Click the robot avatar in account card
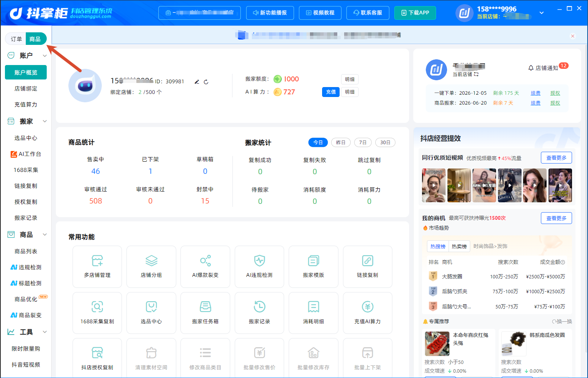The image size is (588, 378). 85,86
